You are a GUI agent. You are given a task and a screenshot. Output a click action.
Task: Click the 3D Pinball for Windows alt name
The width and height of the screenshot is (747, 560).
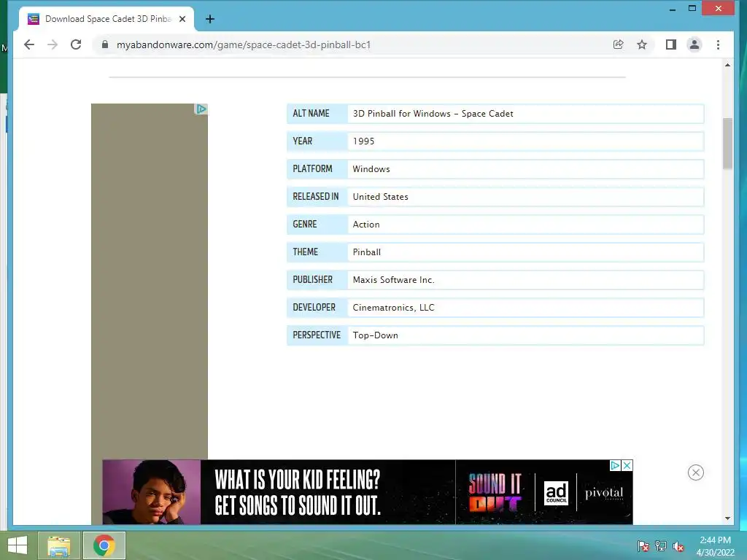click(x=433, y=114)
